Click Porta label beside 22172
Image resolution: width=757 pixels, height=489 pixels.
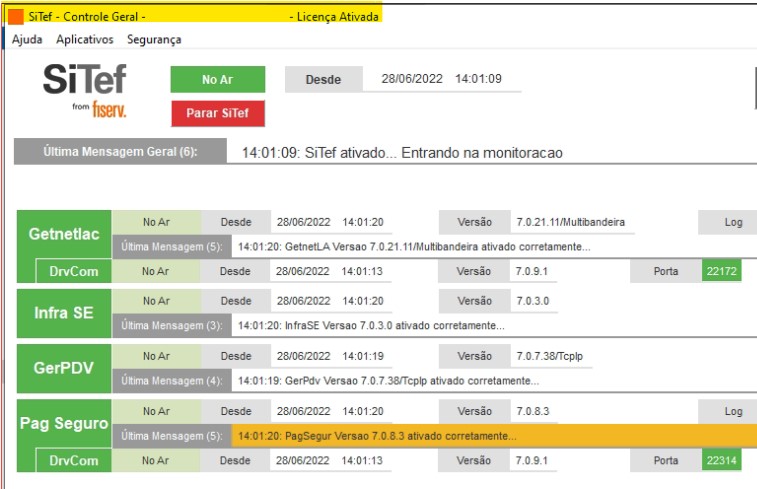click(666, 271)
